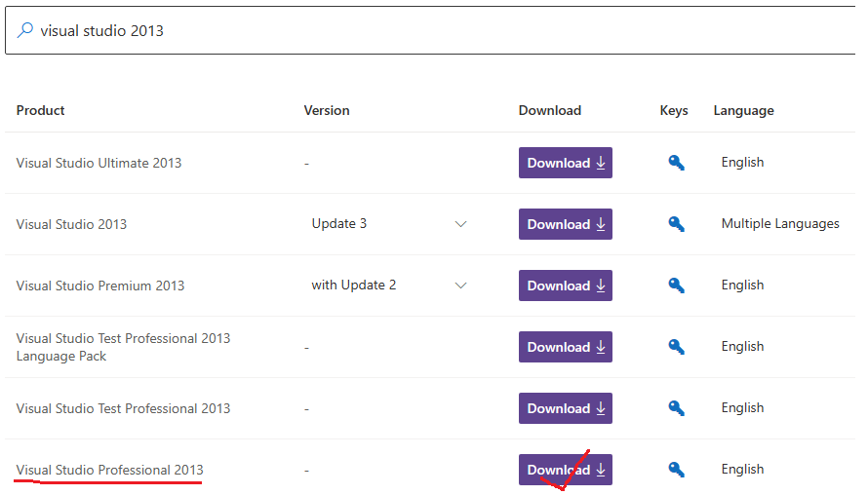Select 'Visual Studio Ultimate 2013' product name
The image size is (868, 495).
(x=99, y=163)
